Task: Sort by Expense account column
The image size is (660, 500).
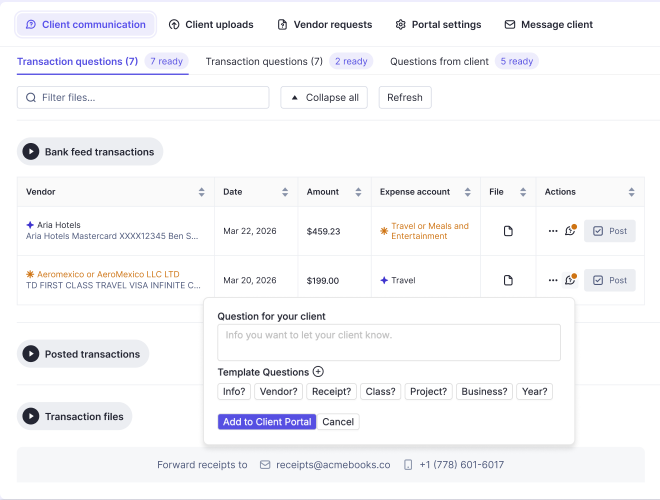Action: pos(468,192)
